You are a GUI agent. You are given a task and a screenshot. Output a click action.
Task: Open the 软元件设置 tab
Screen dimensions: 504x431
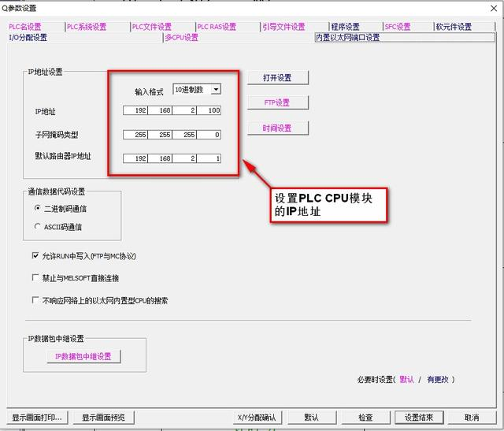pos(454,27)
